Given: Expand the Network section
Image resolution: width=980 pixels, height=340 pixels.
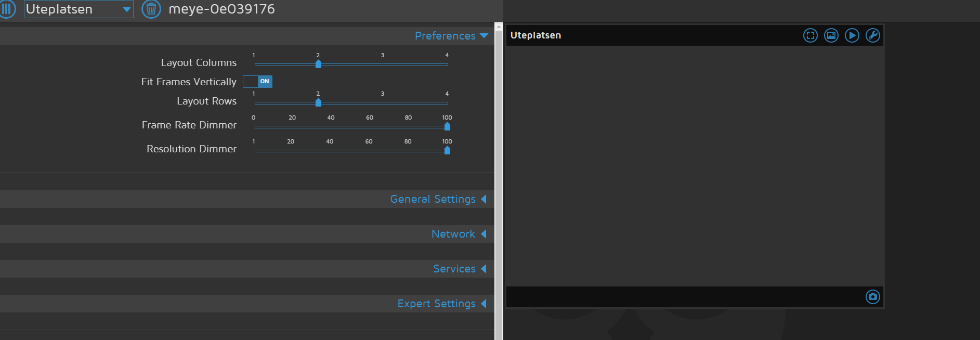Looking at the screenshot, I should pyautogui.click(x=459, y=234).
